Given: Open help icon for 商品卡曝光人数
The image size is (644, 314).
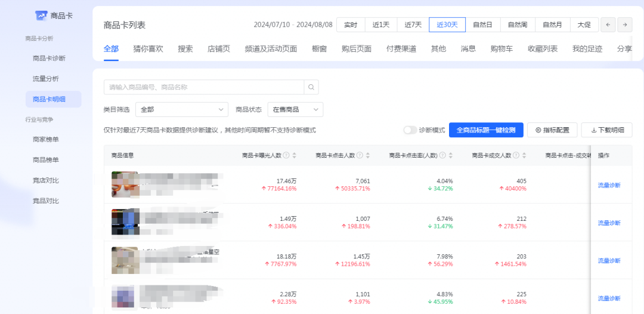Looking at the screenshot, I should pos(286,155).
